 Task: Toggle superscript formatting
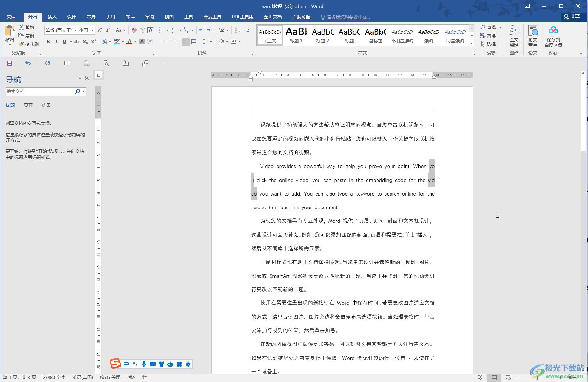coord(93,42)
